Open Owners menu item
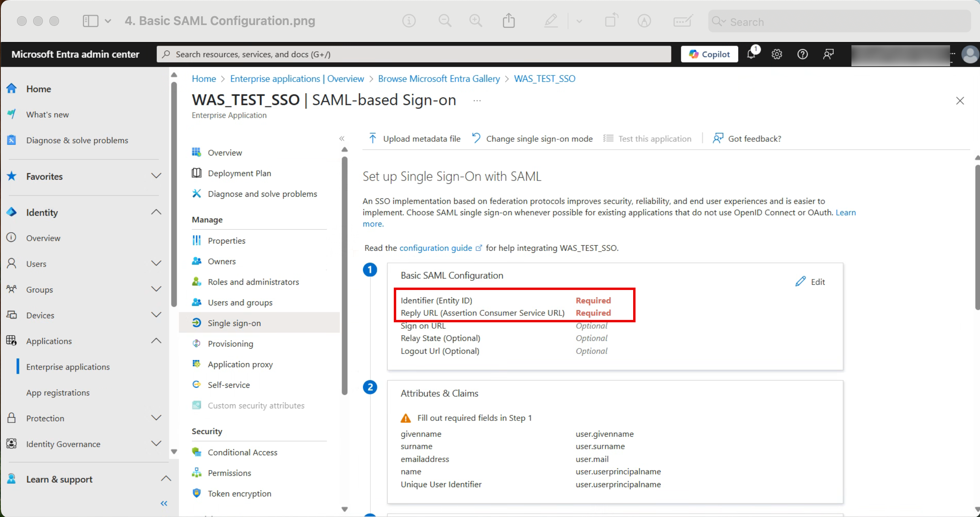 click(222, 261)
